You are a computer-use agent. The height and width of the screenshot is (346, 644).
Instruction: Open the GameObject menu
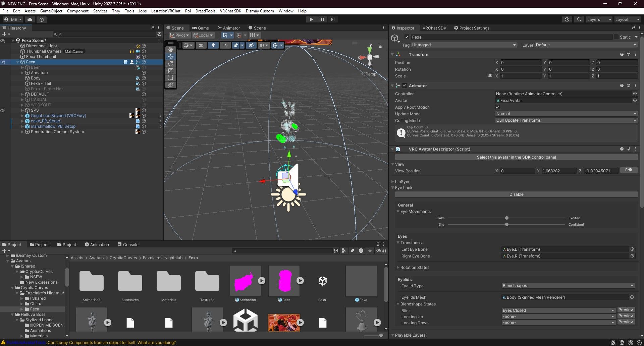[x=51, y=11]
